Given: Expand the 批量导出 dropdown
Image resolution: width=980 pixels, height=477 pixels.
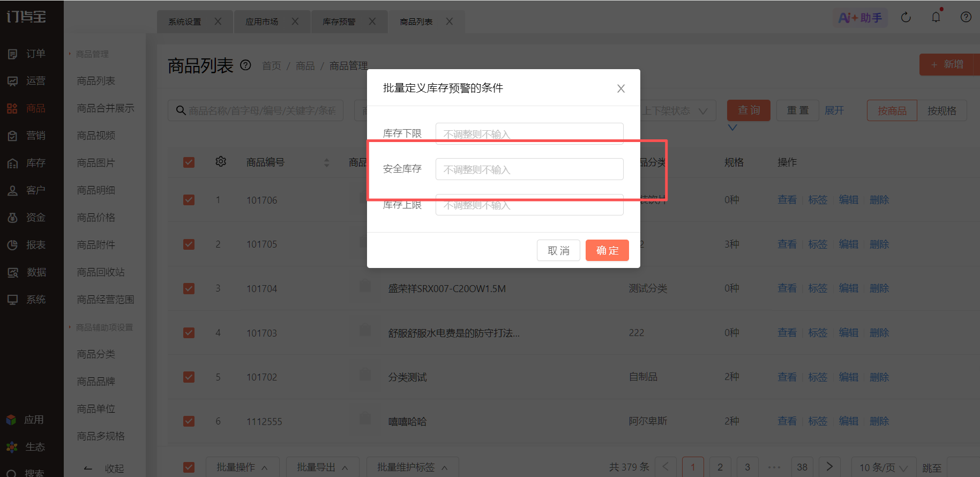Looking at the screenshot, I should 323,467.
